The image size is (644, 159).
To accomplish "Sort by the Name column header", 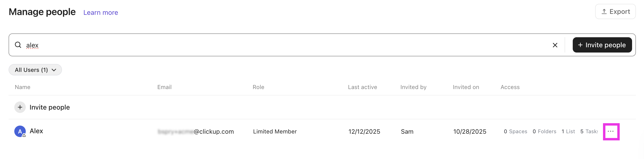I will (x=22, y=87).
